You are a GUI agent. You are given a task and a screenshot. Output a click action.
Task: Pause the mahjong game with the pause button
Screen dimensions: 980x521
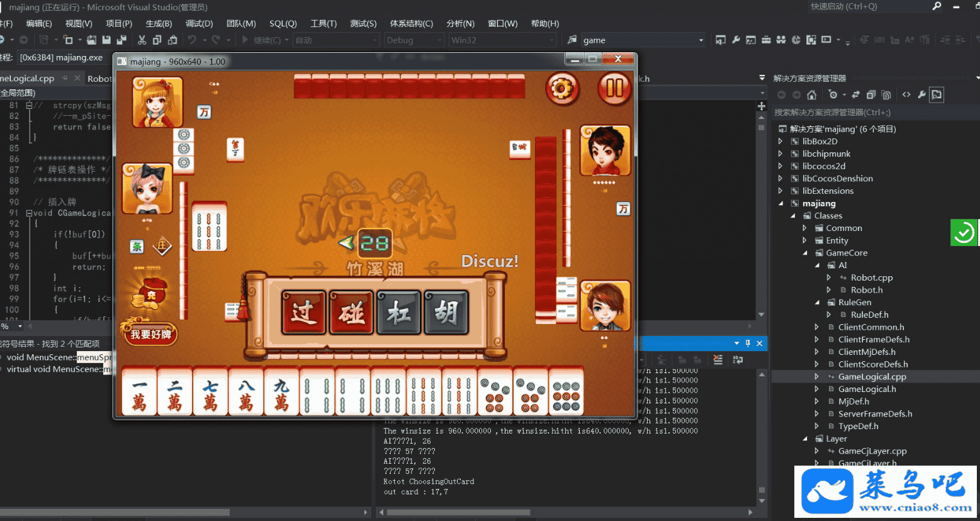(614, 89)
